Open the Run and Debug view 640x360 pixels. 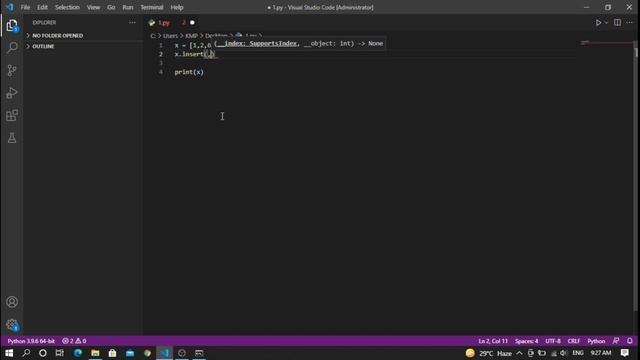pos(12,93)
